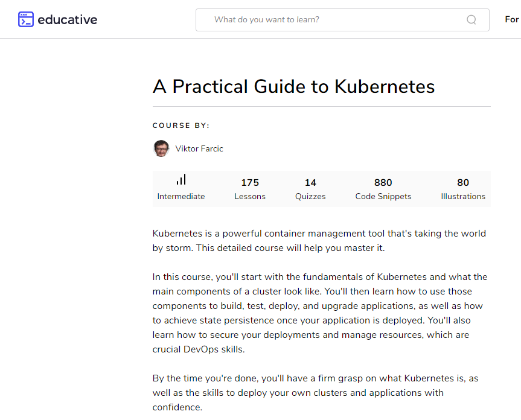521x420 pixels.
Task: Click the number 880 above Code Snippets
Action: 383,182
